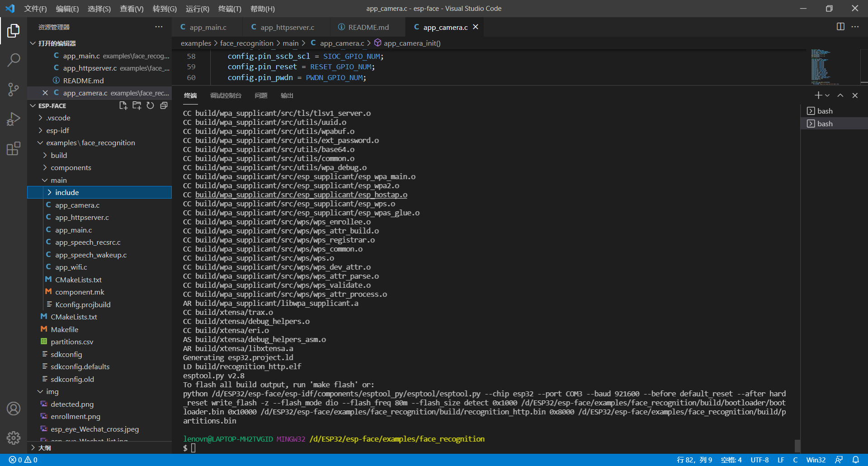Split the editor to the right
Screen dimensions: 868x466
840,27
